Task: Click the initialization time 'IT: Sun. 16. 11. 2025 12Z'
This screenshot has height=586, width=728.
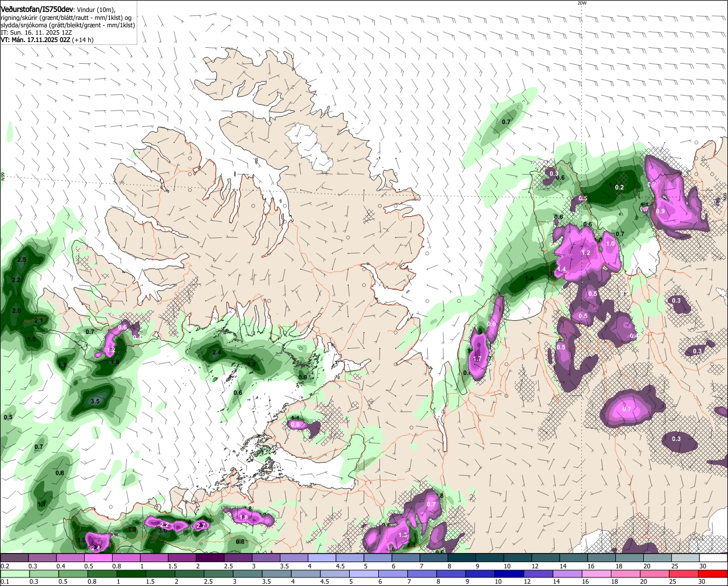Action: [x=38, y=32]
